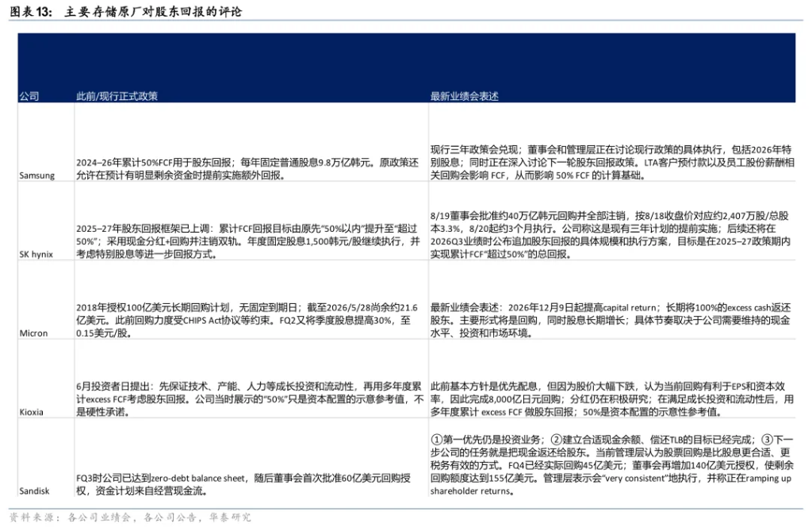Click Micron policy text starting '2018年授权100亿美元'
Viewport: 812px width, 527px height.
pyautogui.click(x=247, y=320)
